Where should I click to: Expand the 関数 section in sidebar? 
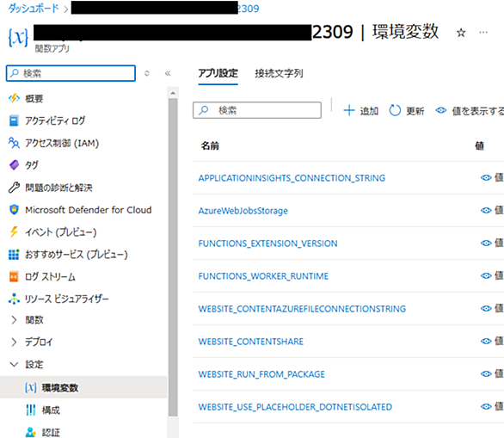[x=14, y=320]
